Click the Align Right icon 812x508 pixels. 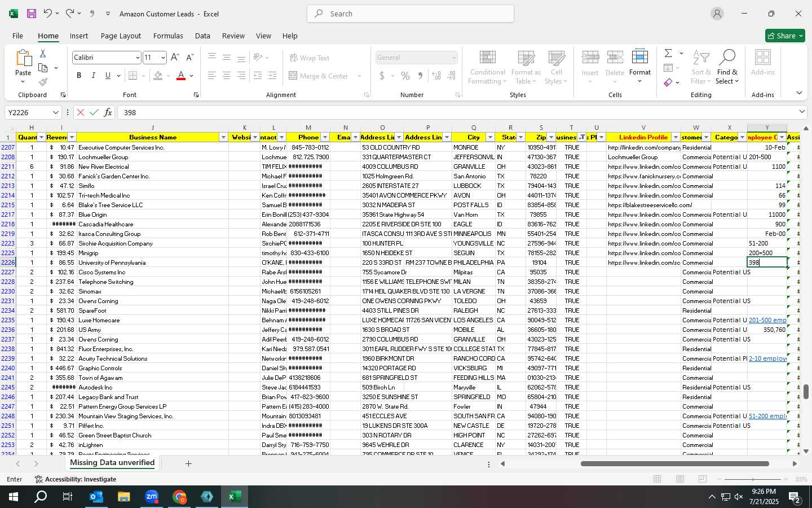click(x=241, y=76)
